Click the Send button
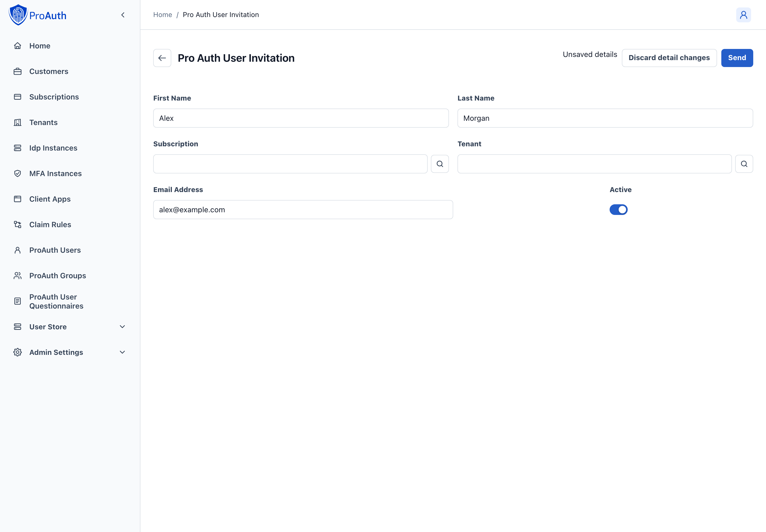Image resolution: width=766 pixels, height=532 pixels. (737, 58)
